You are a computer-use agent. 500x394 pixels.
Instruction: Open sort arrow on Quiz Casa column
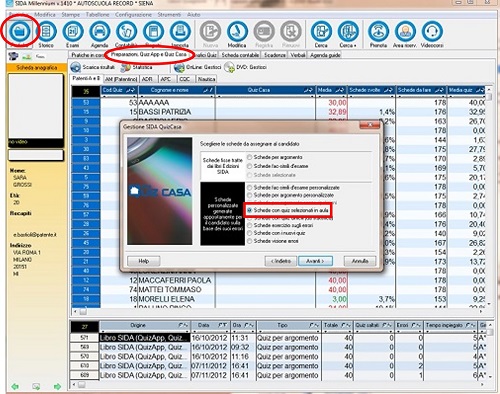308,90
